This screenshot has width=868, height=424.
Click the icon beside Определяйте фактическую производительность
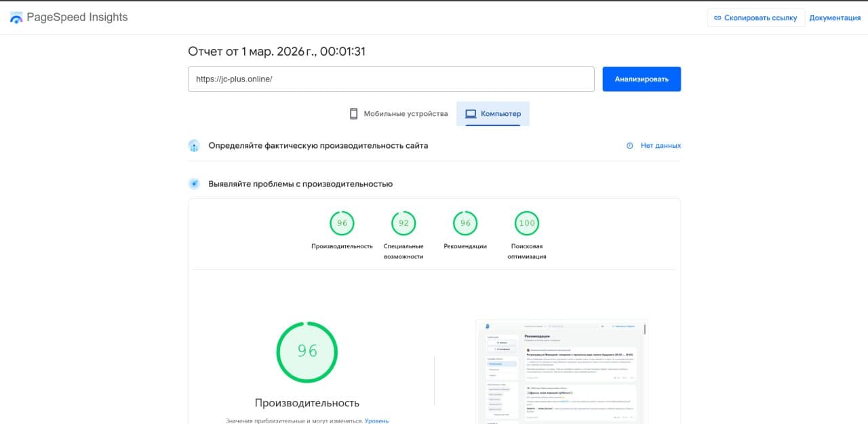click(x=194, y=146)
